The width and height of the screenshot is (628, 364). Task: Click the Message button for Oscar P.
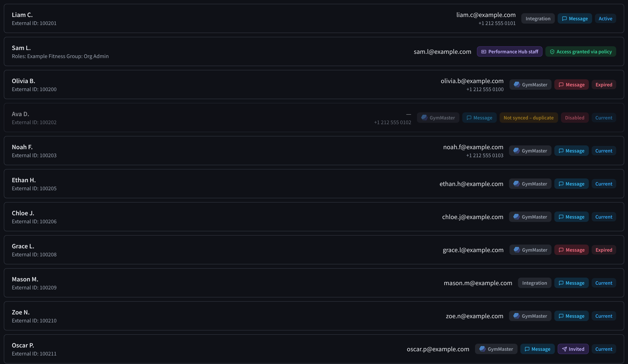(x=537, y=349)
